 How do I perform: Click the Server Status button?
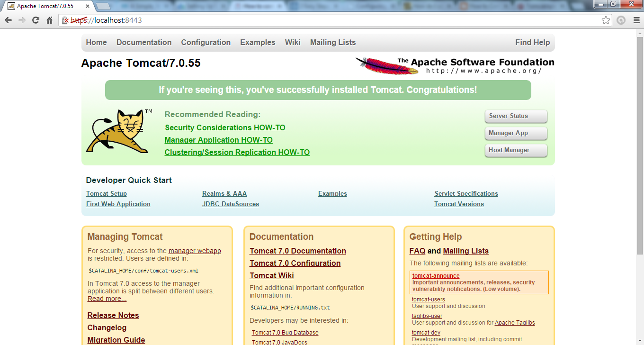coord(516,116)
